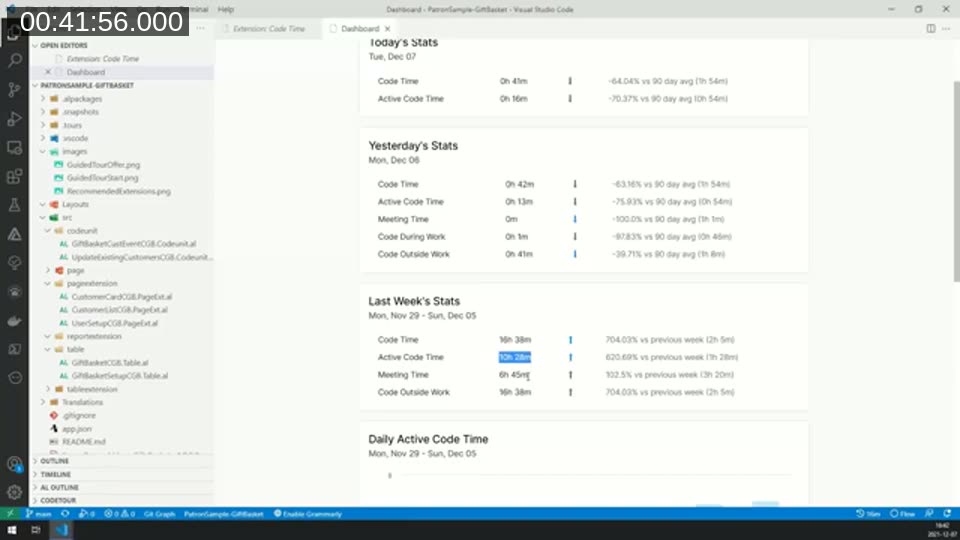Expand the page folder

click(x=48, y=271)
